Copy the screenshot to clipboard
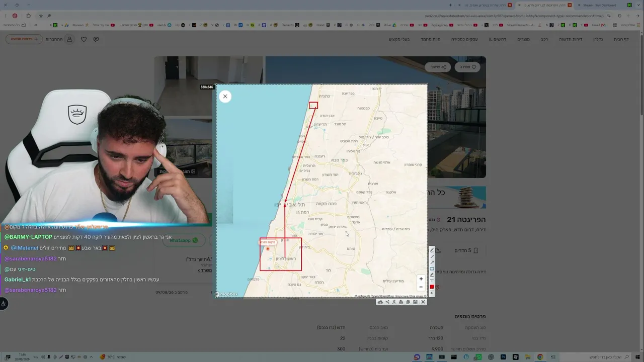The height and width of the screenshot is (362, 644). tap(408, 302)
